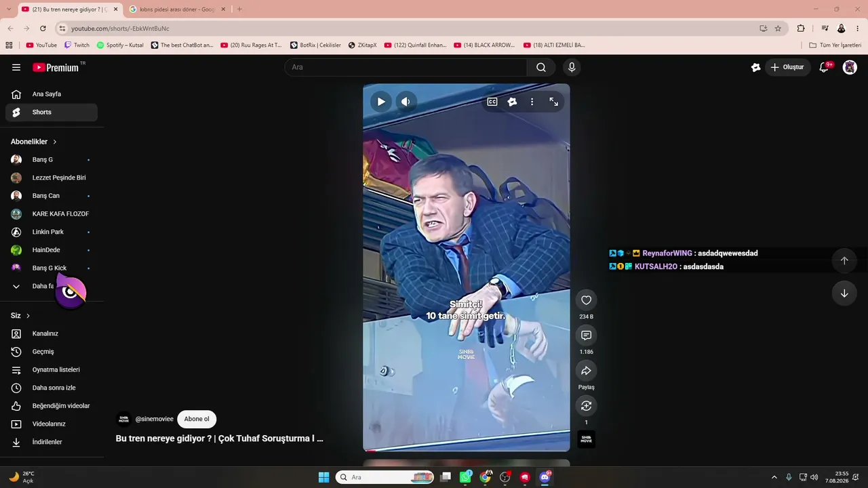Open the account avatar menu

pos(850,67)
